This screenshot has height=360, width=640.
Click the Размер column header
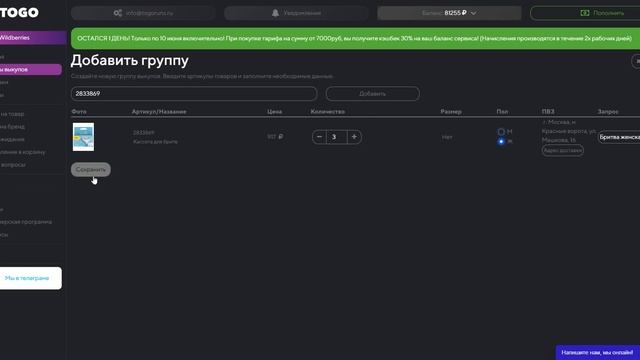tap(451, 111)
